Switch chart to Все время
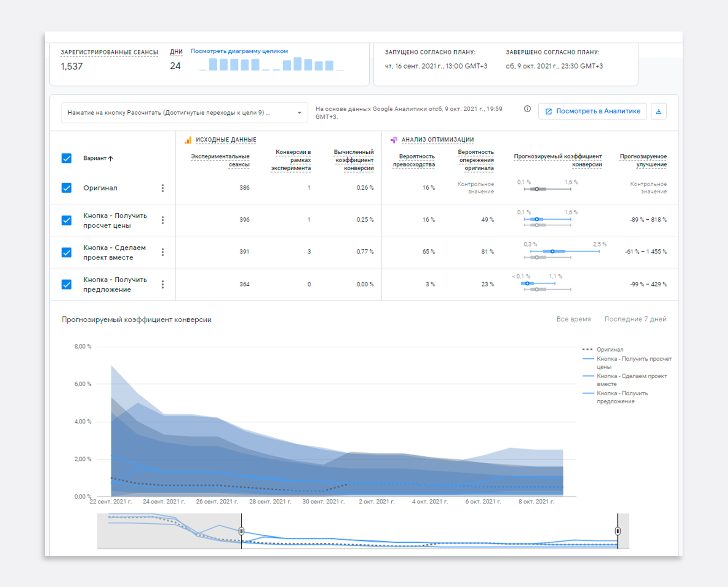 click(573, 319)
